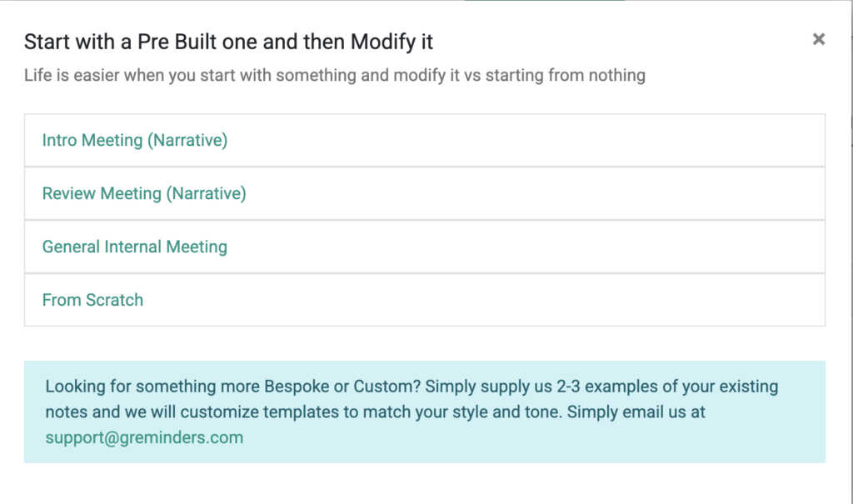Close the pre-built template dialog
This screenshot has height=504, width=853.
(x=819, y=39)
